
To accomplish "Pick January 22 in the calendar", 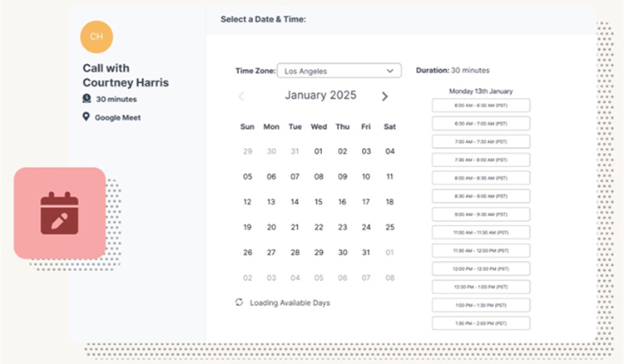I will click(319, 227).
